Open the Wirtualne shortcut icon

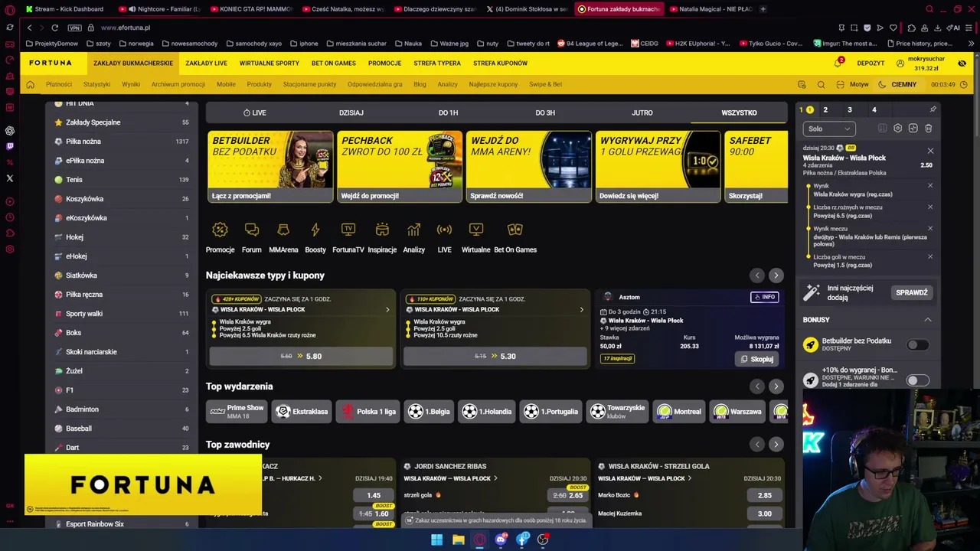476,230
